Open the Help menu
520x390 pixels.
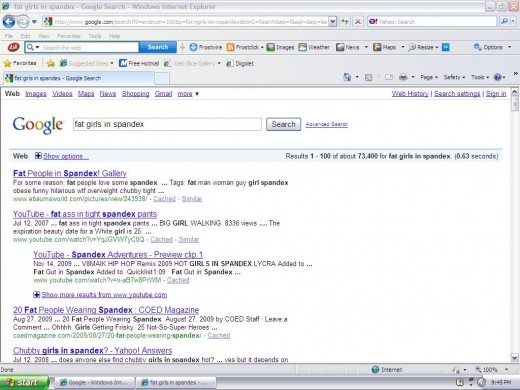[114, 36]
